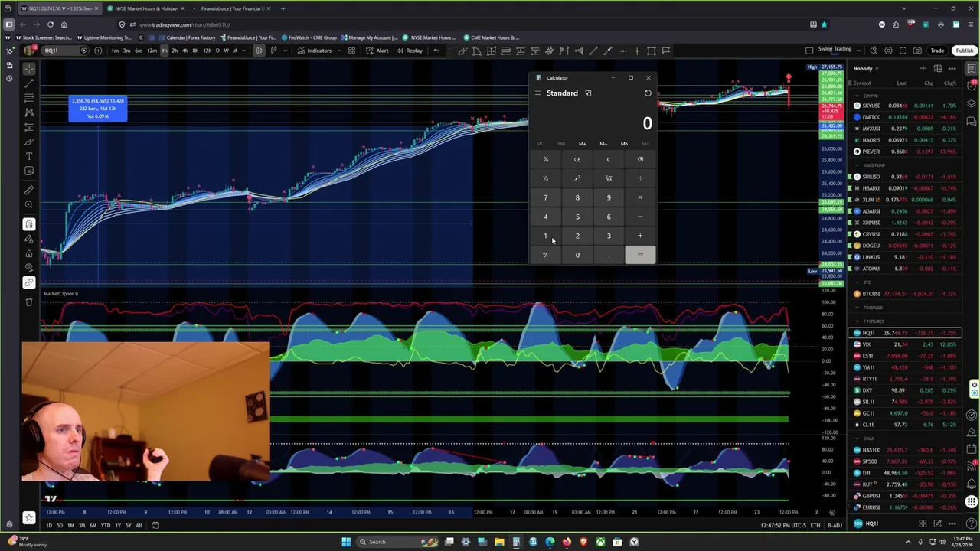Open Windows Start menu
980x551 pixels.
346,542
